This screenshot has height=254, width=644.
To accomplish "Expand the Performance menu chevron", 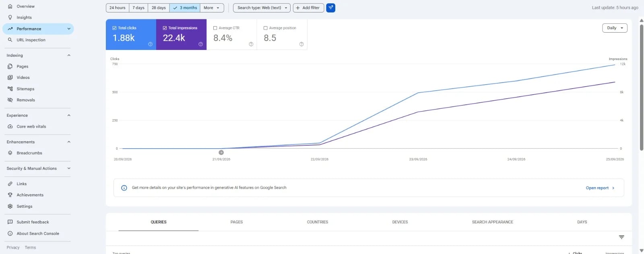I will [x=69, y=29].
